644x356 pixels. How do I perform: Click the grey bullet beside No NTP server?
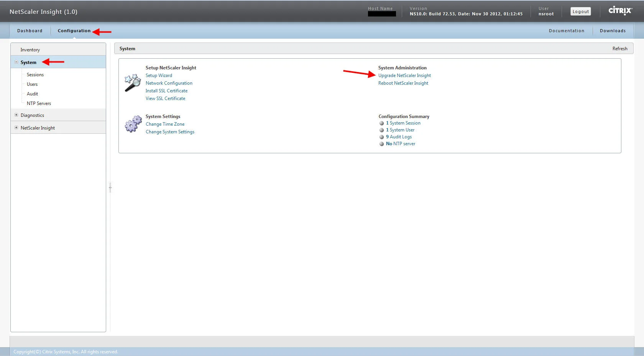click(x=381, y=144)
